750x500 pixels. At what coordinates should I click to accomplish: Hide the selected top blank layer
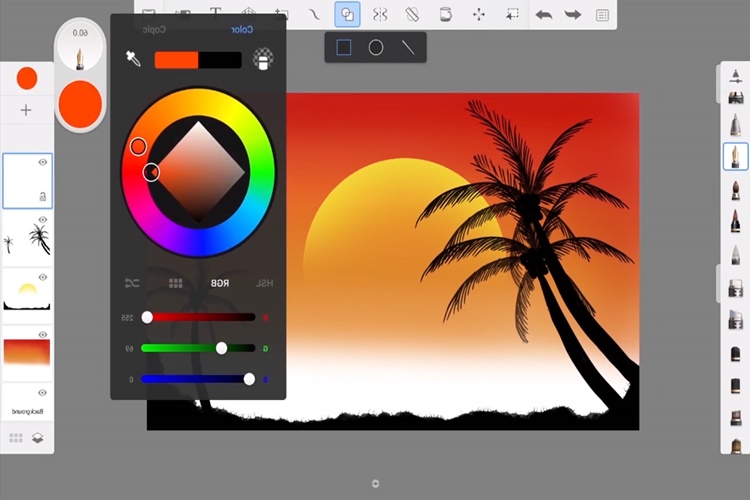(43, 163)
